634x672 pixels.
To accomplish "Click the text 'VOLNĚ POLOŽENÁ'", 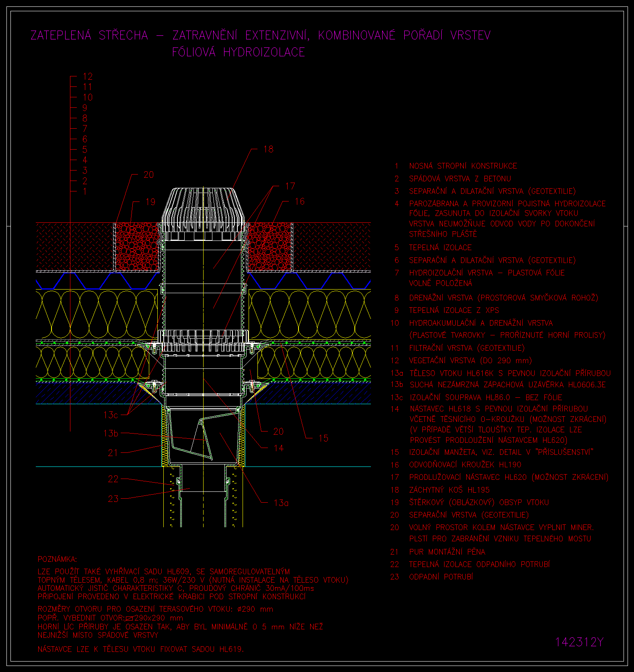I will coord(441,284).
